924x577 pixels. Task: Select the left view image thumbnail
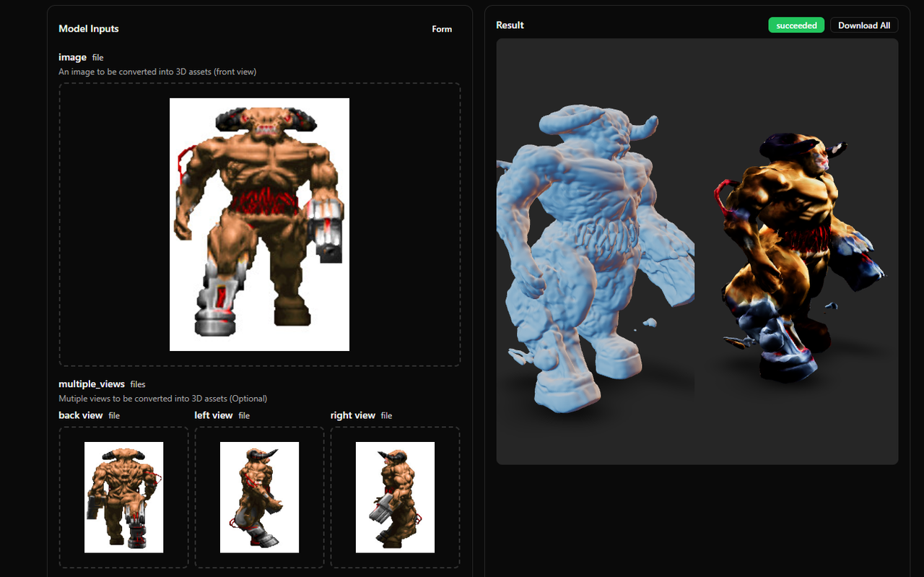pos(259,497)
